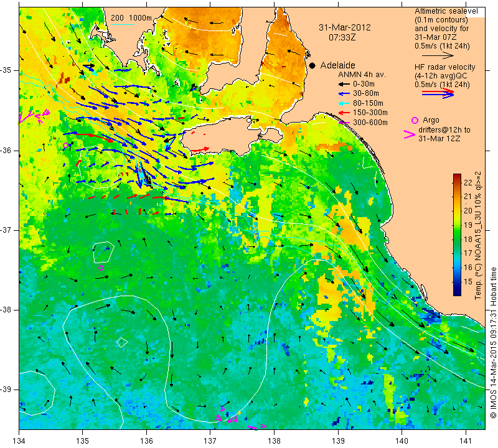Click the HF radar red-blue scale arrows
498x448 pixels.
(438, 93)
